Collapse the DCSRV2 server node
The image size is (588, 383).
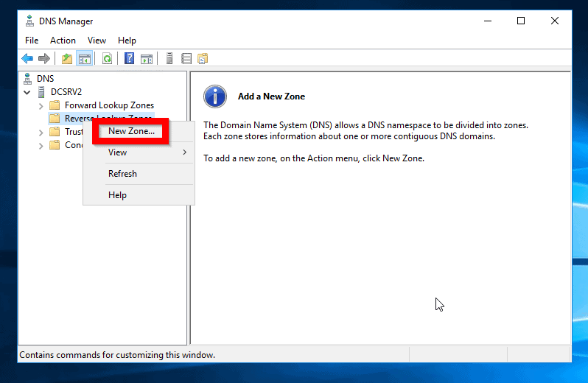[x=27, y=92]
